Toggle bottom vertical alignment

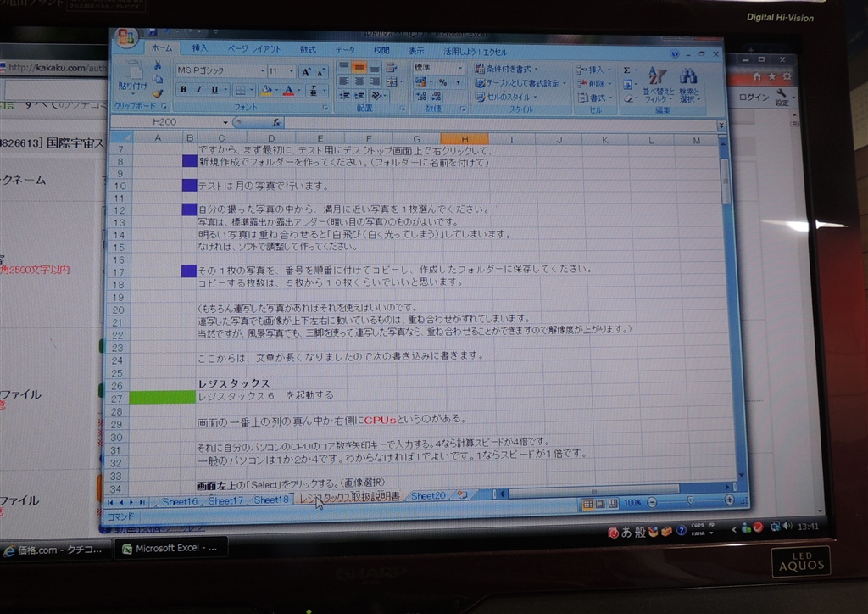click(x=375, y=68)
